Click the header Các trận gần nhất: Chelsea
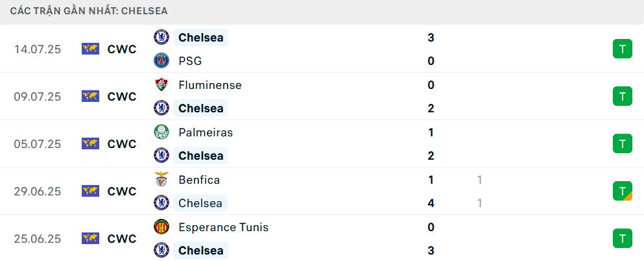Screen dimensions: 644x261 coord(89,11)
